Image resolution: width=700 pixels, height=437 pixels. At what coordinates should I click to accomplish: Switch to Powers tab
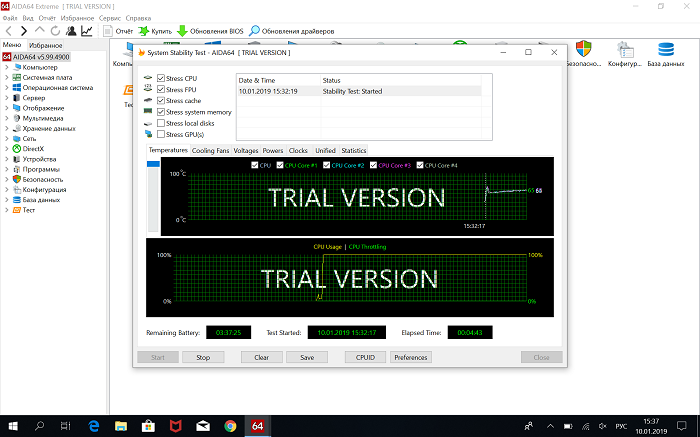coord(273,151)
